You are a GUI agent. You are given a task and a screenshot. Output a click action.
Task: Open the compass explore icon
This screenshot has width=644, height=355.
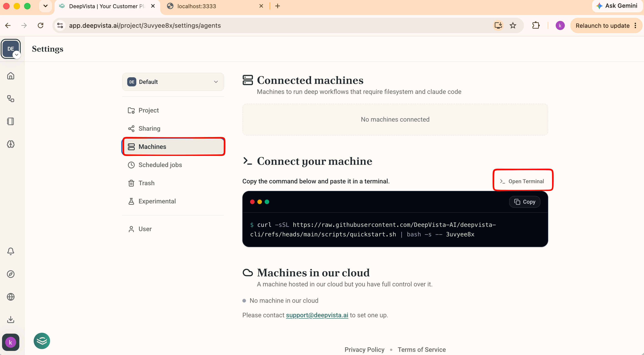10,274
